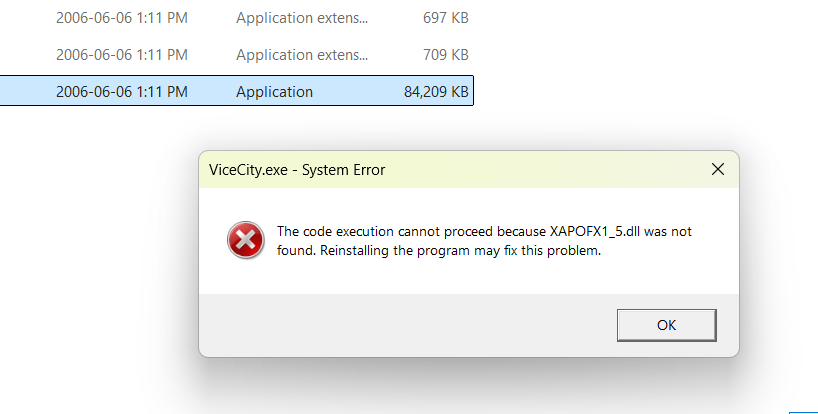This screenshot has height=414, width=818.
Task: Click the date of the 709 KB file
Action: coord(122,55)
